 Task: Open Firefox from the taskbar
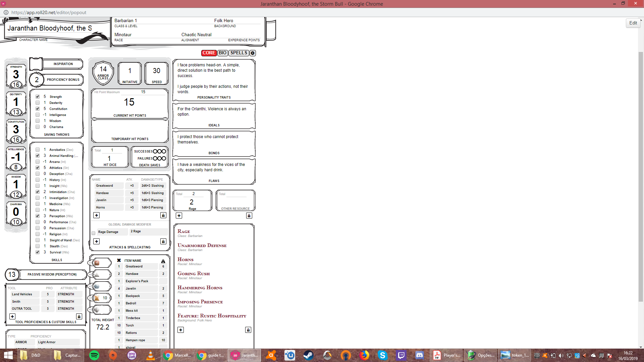pos(364,355)
